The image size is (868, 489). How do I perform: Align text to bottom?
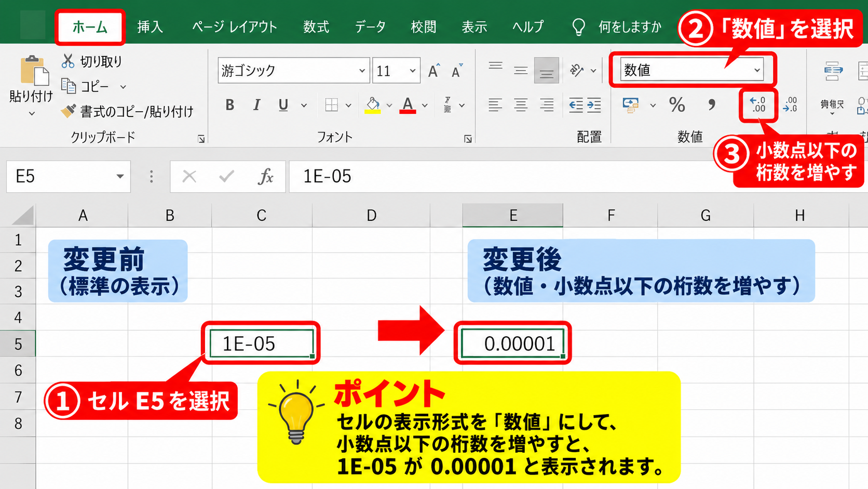coord(546,71)
